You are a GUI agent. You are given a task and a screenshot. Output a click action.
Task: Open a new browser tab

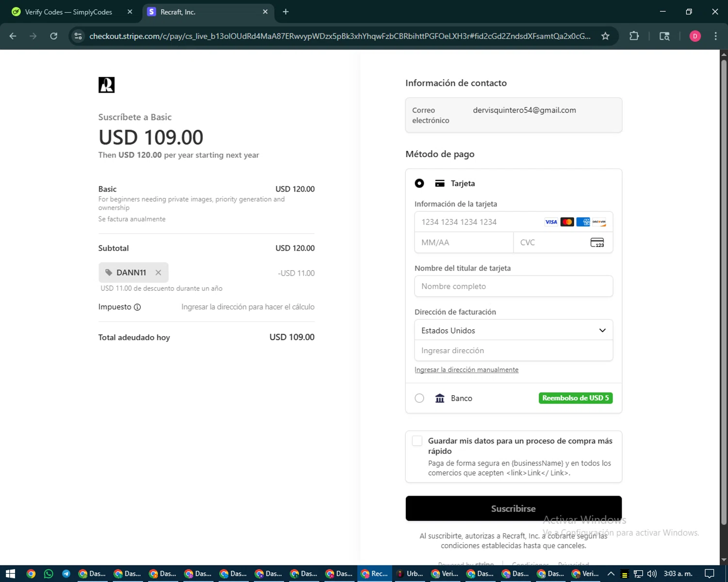click(286, 12)
